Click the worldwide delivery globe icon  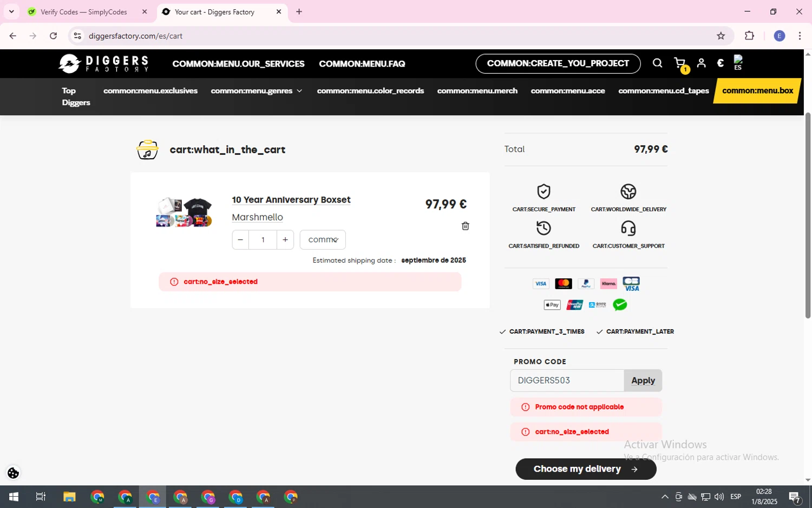pos(628,192)
